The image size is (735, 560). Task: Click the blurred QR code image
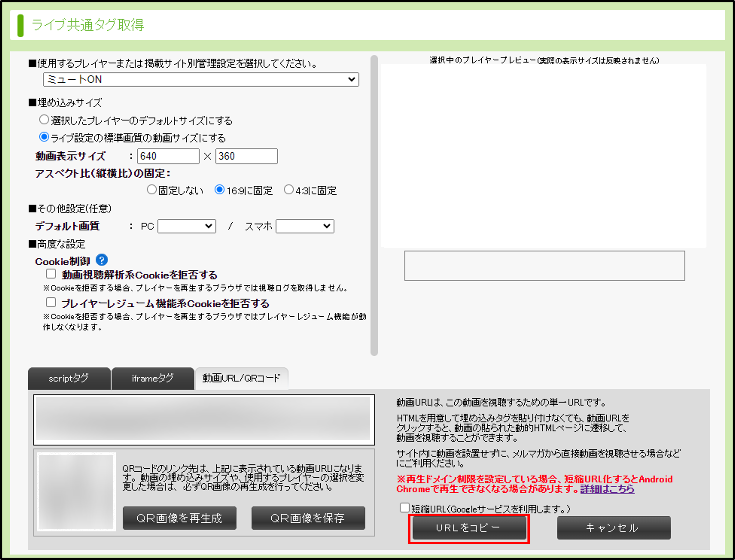(x=76, y=492)
